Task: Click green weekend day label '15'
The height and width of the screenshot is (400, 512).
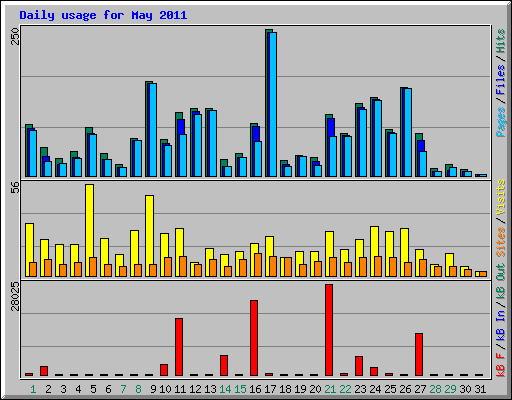Action: [240, 389]
